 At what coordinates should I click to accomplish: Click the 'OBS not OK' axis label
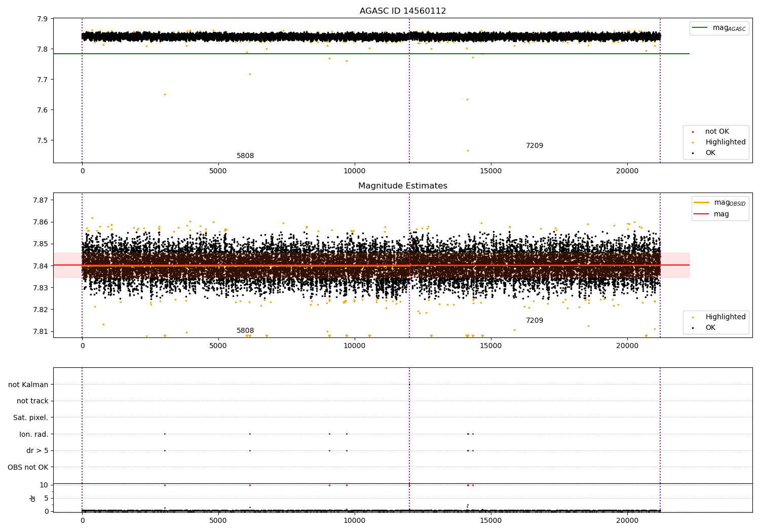click(x=28, y=468)
